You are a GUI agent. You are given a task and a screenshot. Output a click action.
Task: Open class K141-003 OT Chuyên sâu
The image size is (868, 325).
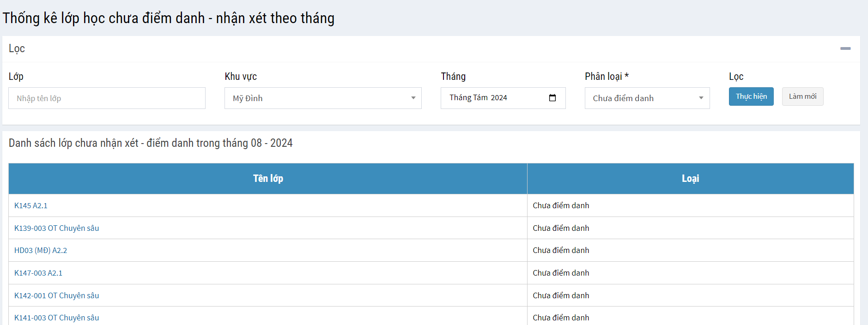(x=56, y=318)
